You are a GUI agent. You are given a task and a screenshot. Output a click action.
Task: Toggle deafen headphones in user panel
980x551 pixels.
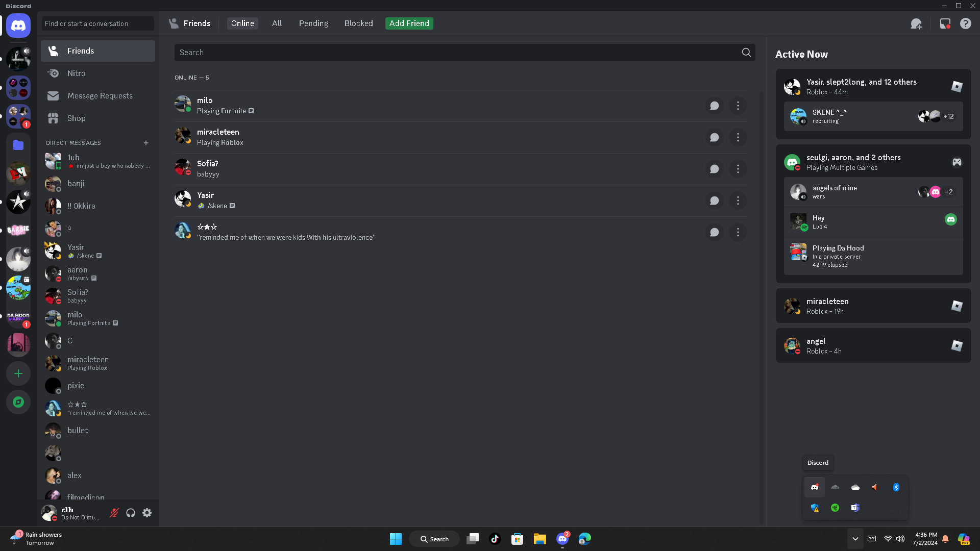point(131,513)
